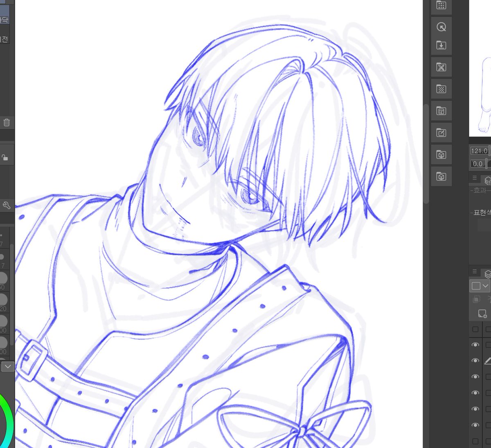This screenshot has height=448, width=491.
Task: Open the layer palette hamburger menu
Action: [475, 271]
